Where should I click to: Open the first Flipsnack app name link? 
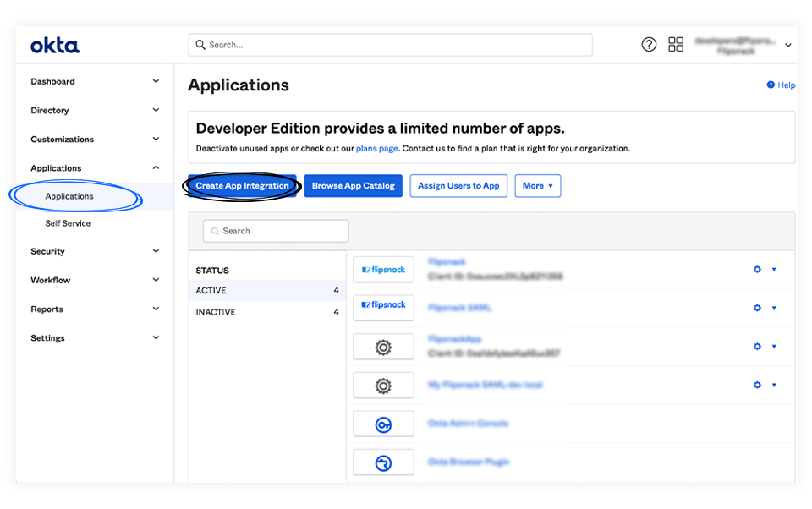click(x=447, y=262)
